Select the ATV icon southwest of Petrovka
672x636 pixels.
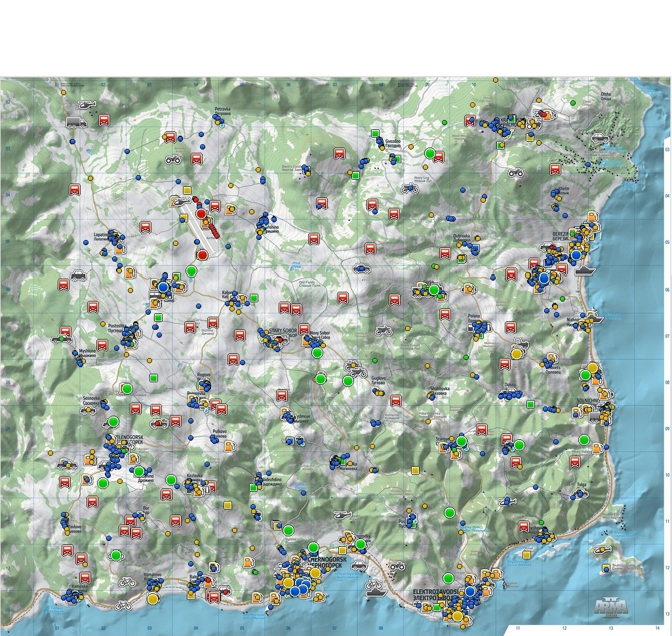pos(174,159)
